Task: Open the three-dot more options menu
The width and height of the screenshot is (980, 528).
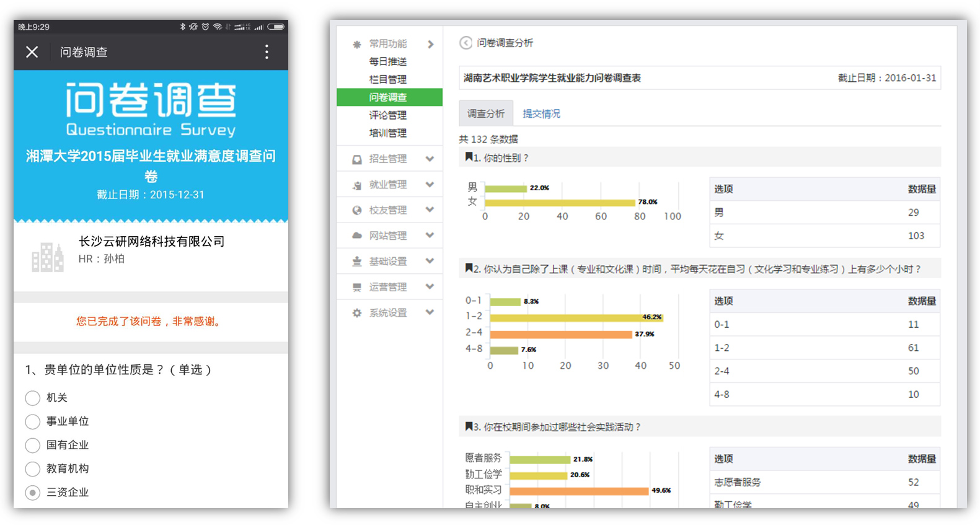Action: tap(267, 52)
